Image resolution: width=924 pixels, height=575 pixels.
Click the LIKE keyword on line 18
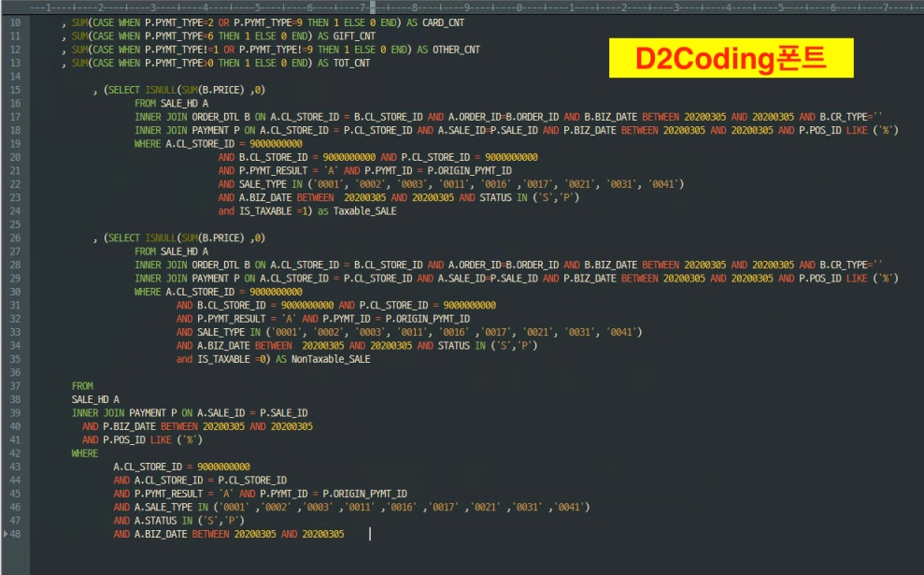857,130
